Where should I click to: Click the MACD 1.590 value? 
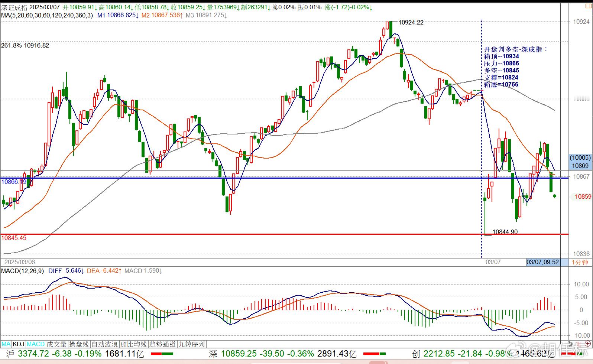pyautogui.click(x=143, y=271)
